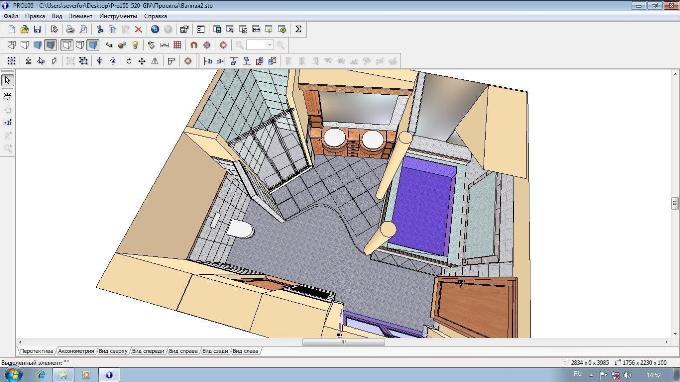Select the arrow pointer tool in left sidebar
Viewport: 680px width, 382px height.
[7, 81]
